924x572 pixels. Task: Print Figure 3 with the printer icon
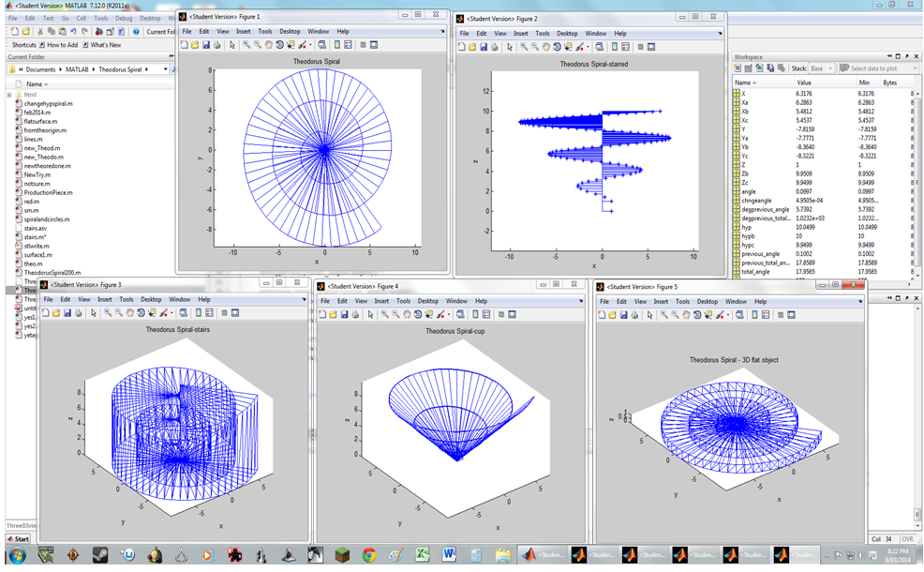(x=78, y=313)
